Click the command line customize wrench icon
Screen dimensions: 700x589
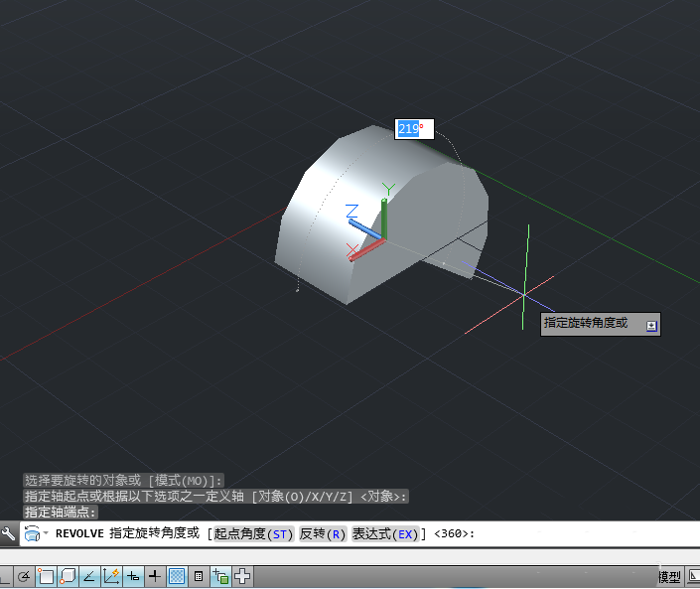9,533
